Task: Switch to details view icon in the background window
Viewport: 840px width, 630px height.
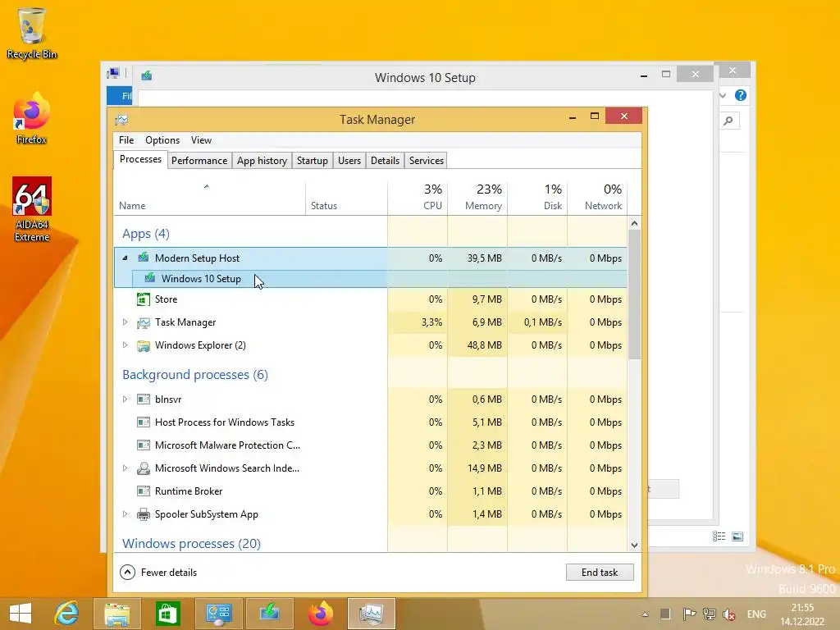Action: (719, 536)
